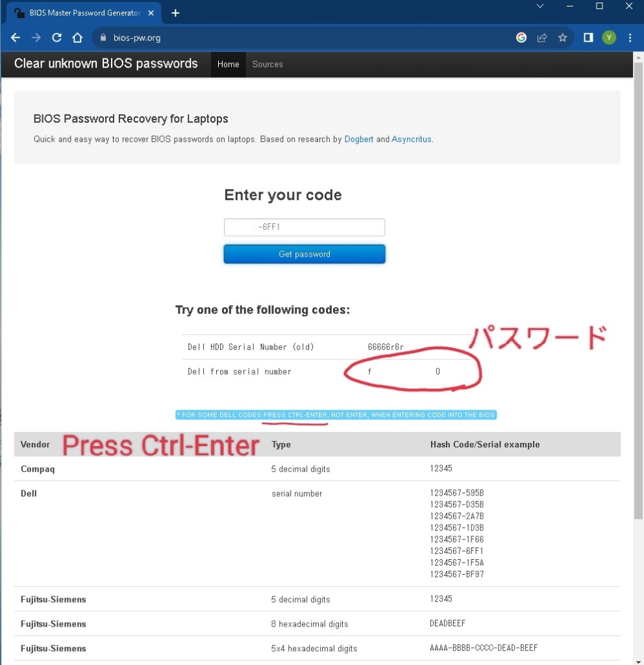Click the share page icon
644x665 pixels.
tap(542, 38)
